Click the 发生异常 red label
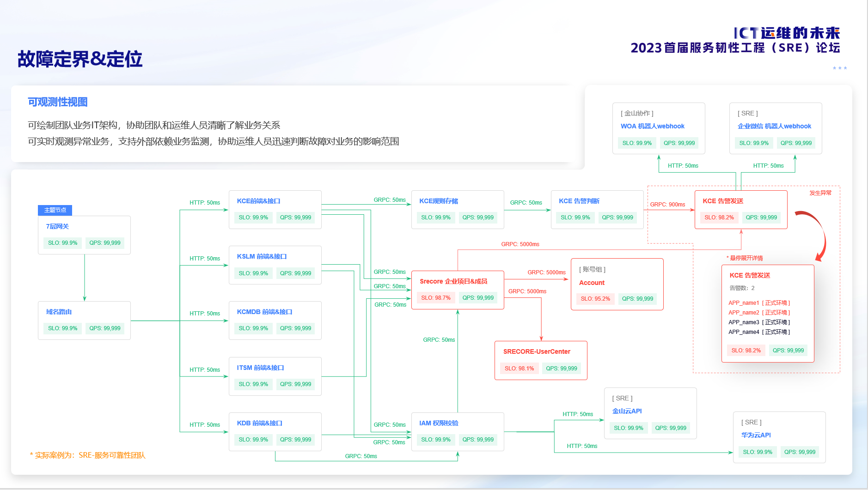The image size is (868, 490). pos(820,193)
